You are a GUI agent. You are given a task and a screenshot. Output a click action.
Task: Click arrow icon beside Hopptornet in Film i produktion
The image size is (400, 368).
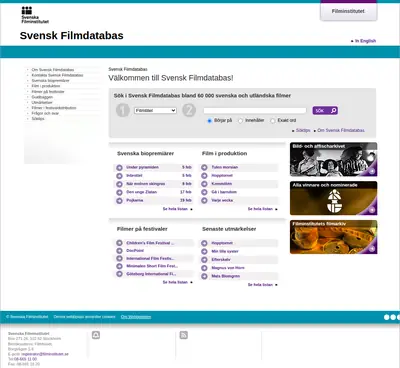click(204, 176)
